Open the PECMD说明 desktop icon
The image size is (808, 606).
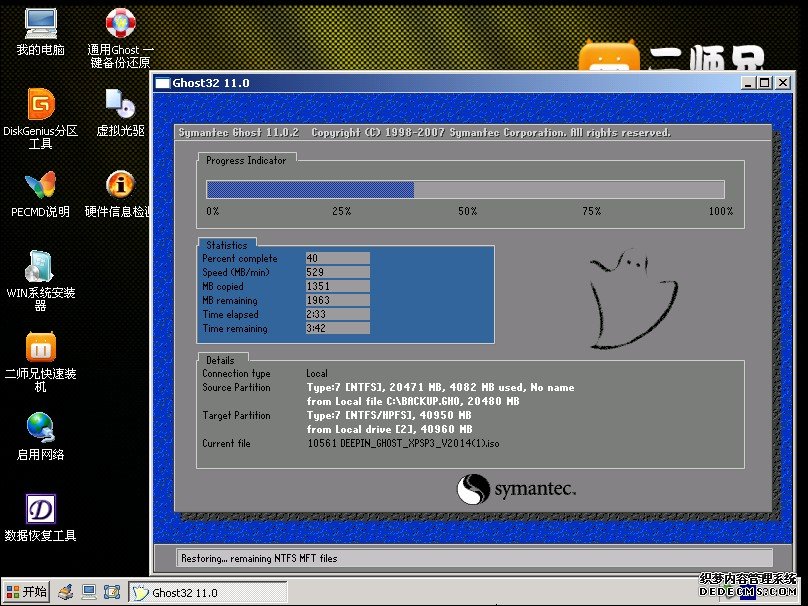pos(41,194)
